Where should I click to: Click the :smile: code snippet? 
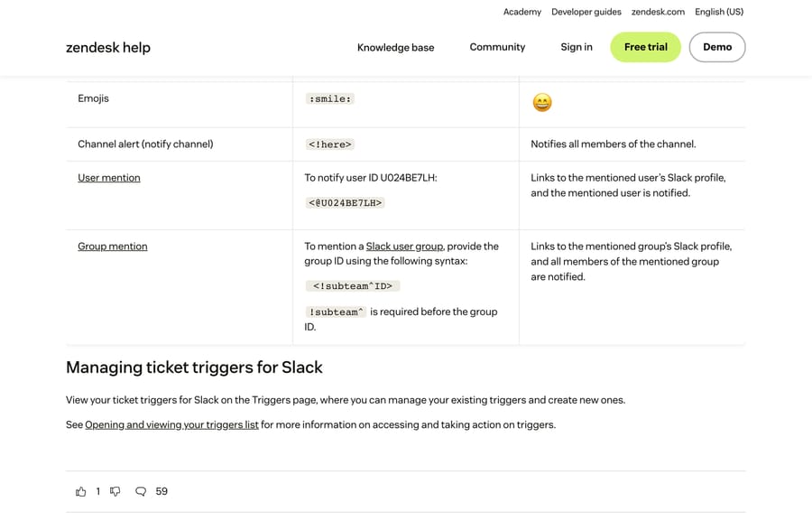point(330,98)
